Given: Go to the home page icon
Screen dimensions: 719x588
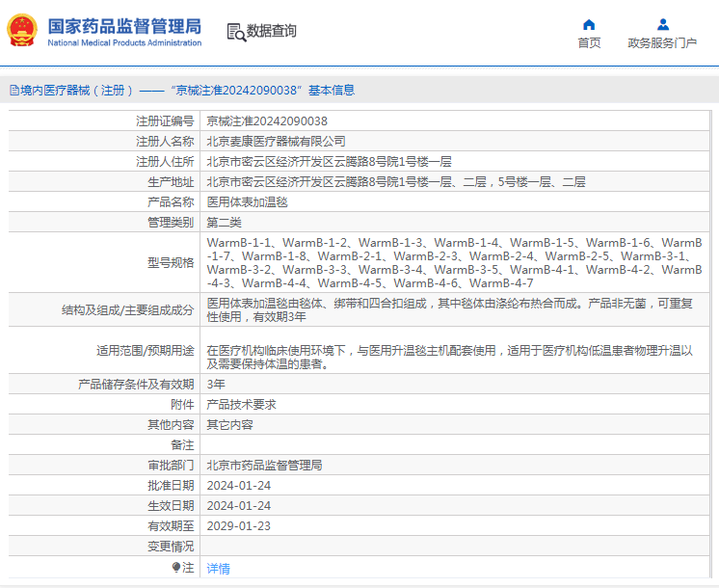Looking at the screenshot, I should 589,24.
